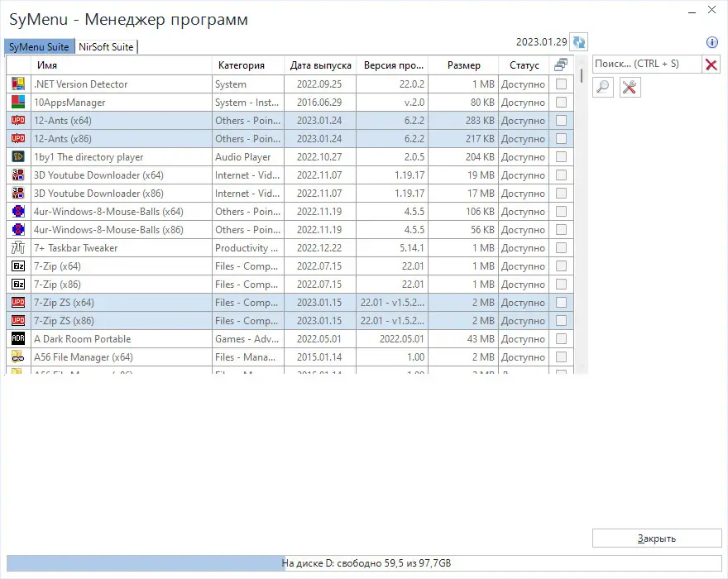Image resolution: width=728 pixels, height=579 pixels.
Task: Click the 5.14.1 version cell
Action: click(392, 248)
